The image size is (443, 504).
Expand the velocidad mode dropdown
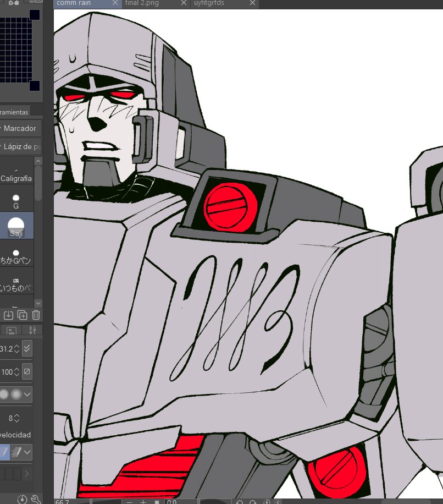[27, 452]
